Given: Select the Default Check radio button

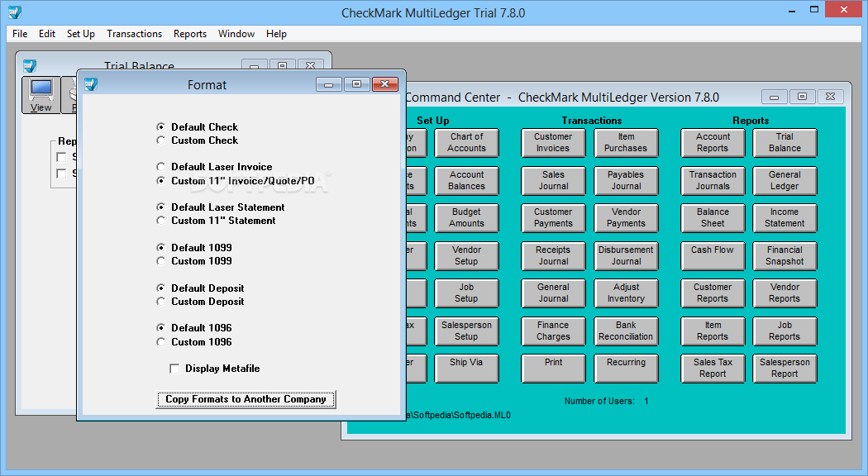Looking at the screenshot, I should coord(160,126).
